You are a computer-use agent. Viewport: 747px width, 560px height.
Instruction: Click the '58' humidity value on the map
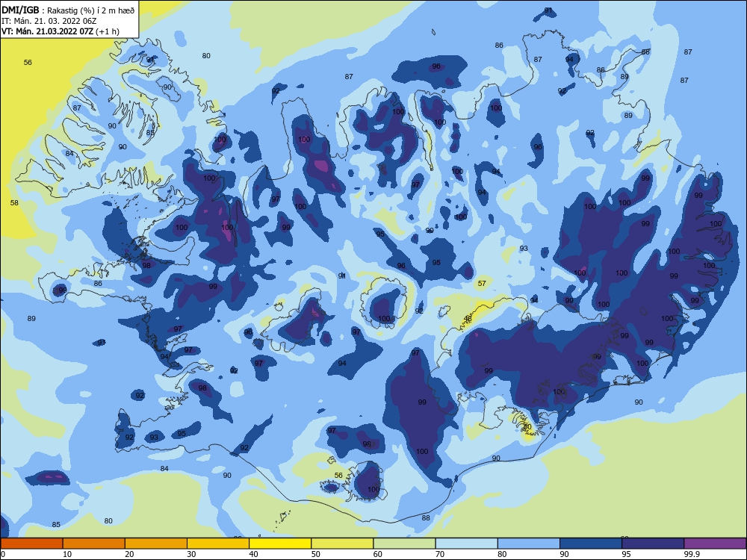click(x=14, y=203)
